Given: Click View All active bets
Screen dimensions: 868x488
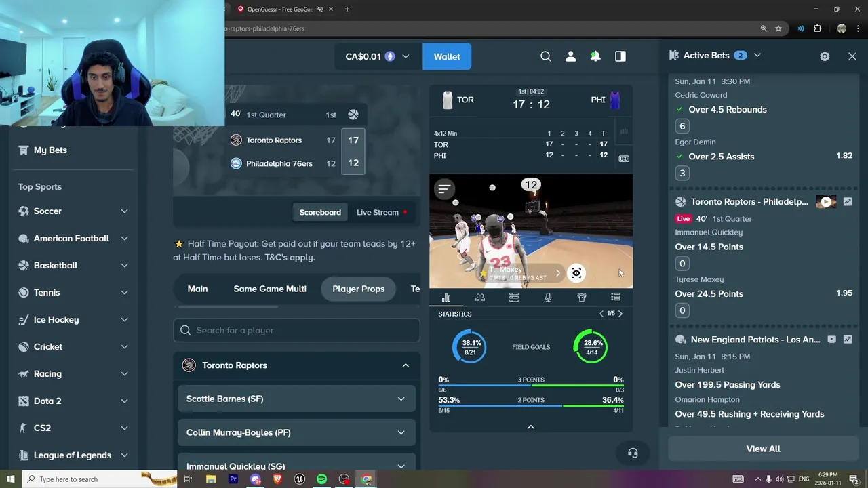Looking at the screenshot, I should pyautogui.click(x=763, y=449).
